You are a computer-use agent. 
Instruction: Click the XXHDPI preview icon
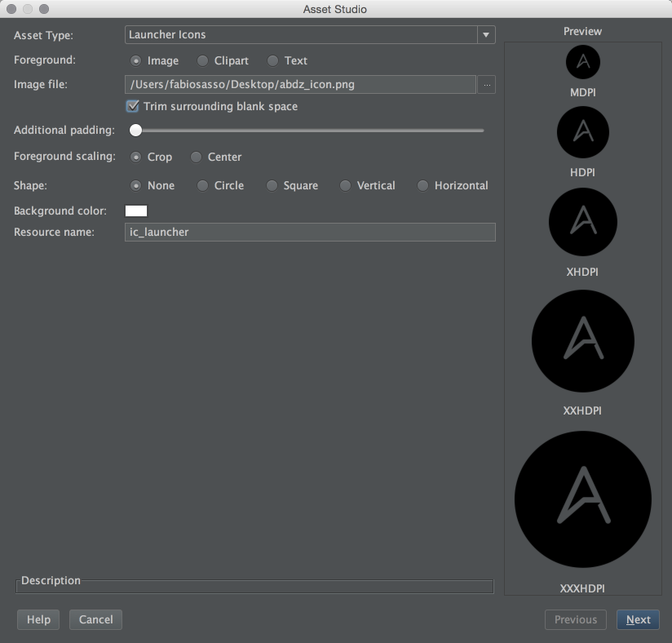(583, 341)
